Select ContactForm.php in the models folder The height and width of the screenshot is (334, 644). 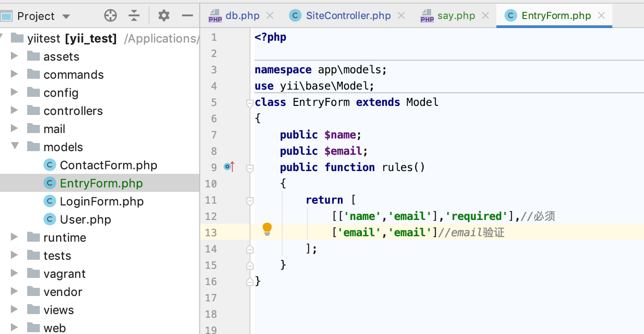tap(108, 165)
